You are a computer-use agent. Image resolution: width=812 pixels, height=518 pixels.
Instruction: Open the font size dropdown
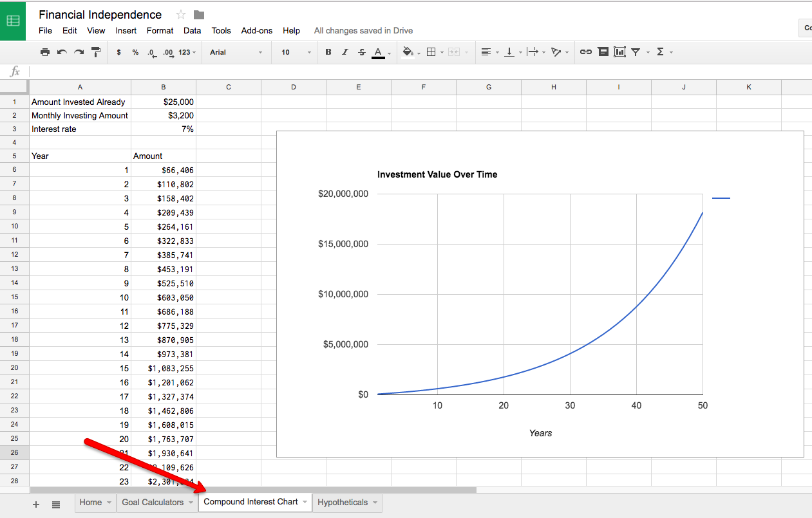296,52
